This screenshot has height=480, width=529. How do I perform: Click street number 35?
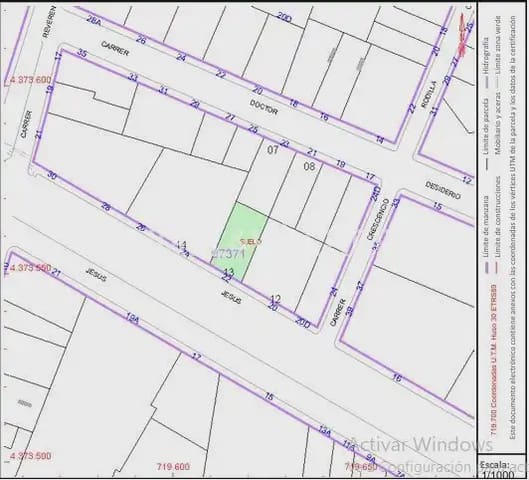coord(82,53)
